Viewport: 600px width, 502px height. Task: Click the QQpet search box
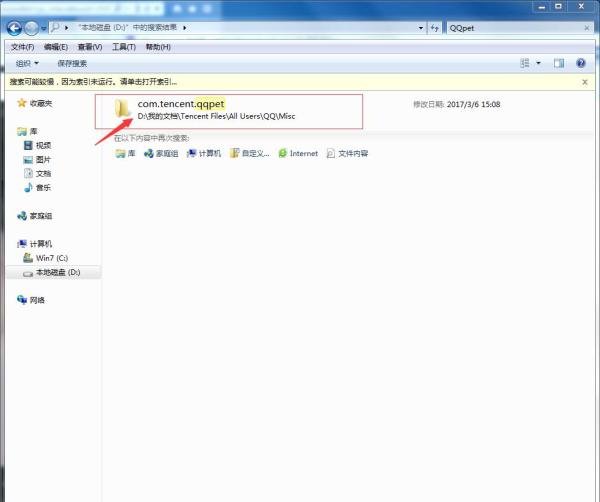point(515,28)
